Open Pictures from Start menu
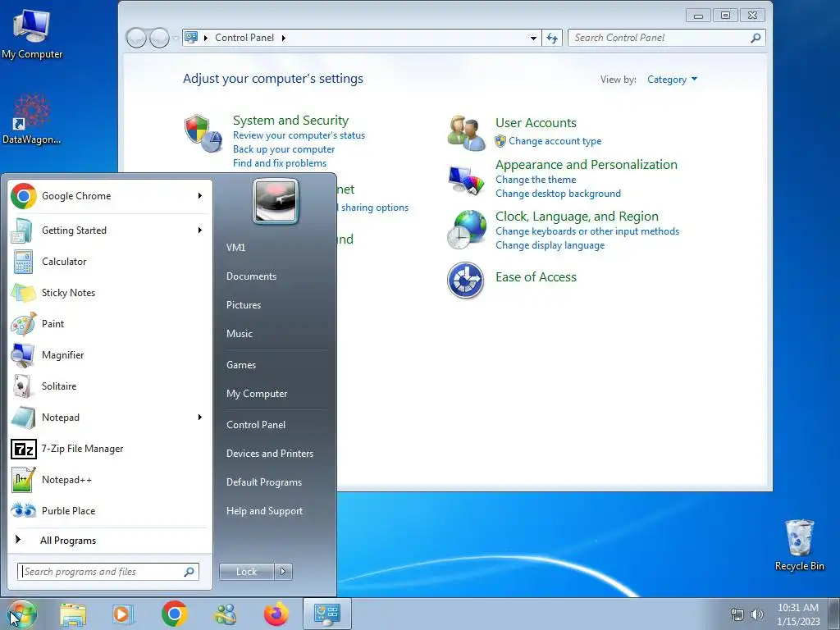Screen dimensions: 840x630 pyautogui.click(x=244, y=305)
